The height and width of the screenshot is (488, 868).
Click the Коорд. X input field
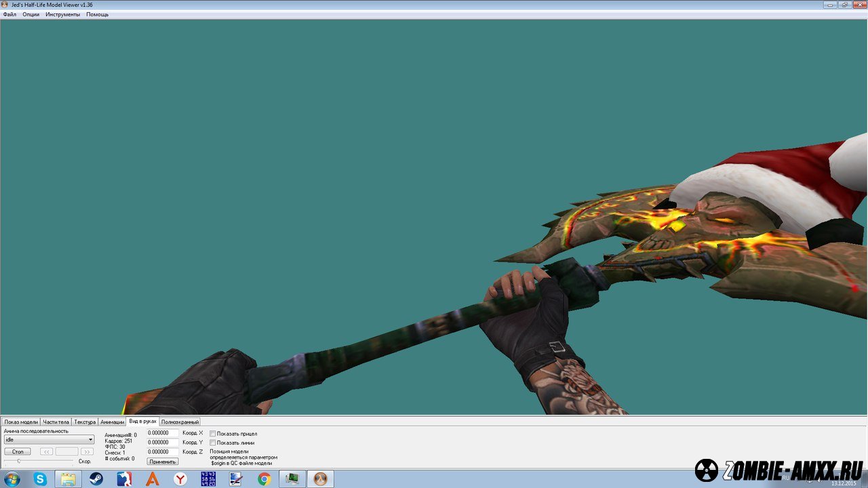pyautogui.click(x=163, y=432)
